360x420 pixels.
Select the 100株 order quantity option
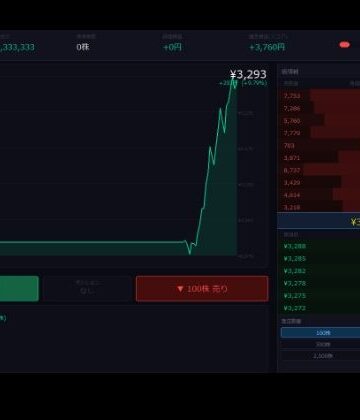(320, 333)
